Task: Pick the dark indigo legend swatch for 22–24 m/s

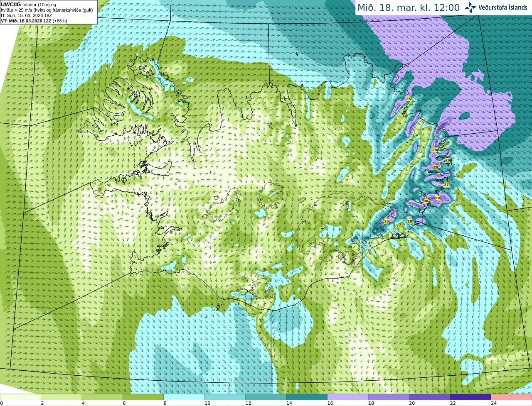Action: point(470,397)
